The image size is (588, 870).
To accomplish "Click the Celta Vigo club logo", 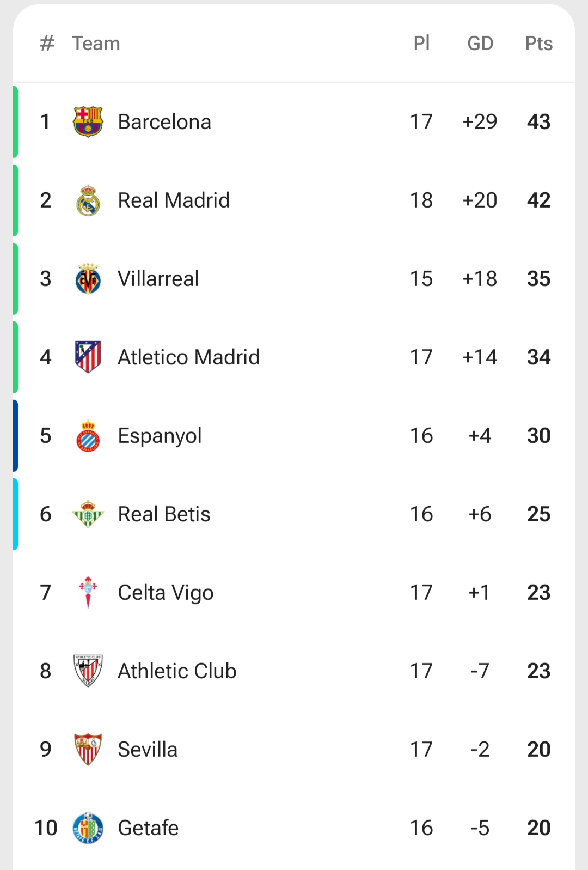I will [88, 592].
